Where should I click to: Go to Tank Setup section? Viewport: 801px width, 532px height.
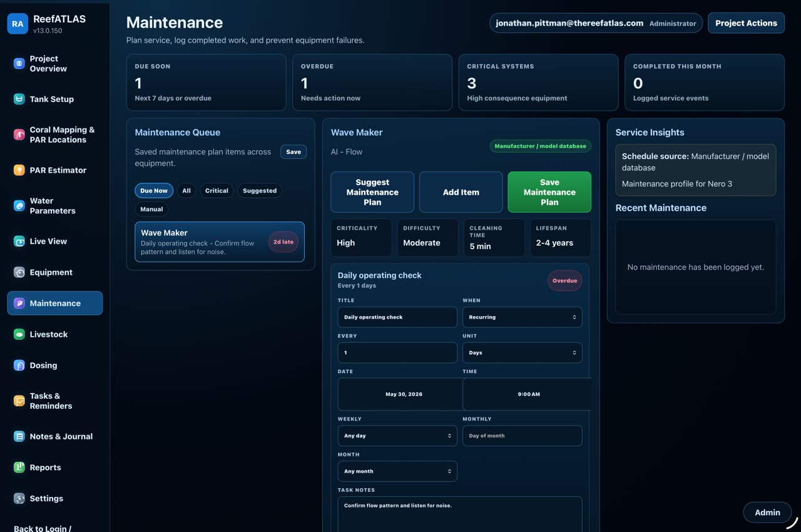click(55, 99)
